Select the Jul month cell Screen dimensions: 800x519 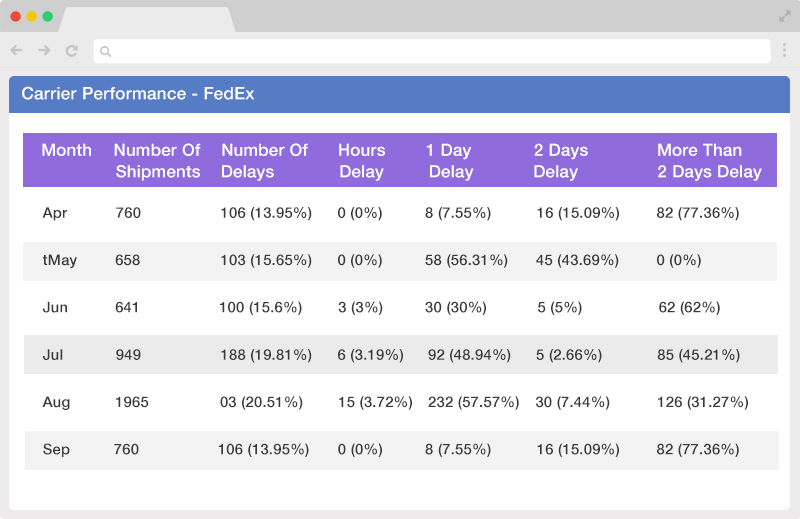(53, 355)
